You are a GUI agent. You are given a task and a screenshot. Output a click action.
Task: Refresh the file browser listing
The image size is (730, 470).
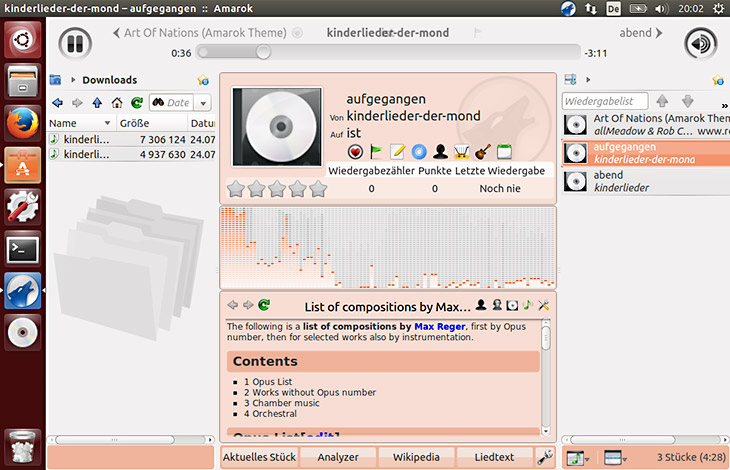coord(137,103)
